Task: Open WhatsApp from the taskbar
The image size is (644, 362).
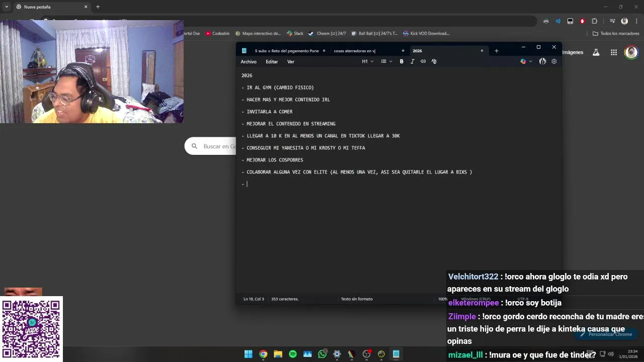Action: (323, 354)
